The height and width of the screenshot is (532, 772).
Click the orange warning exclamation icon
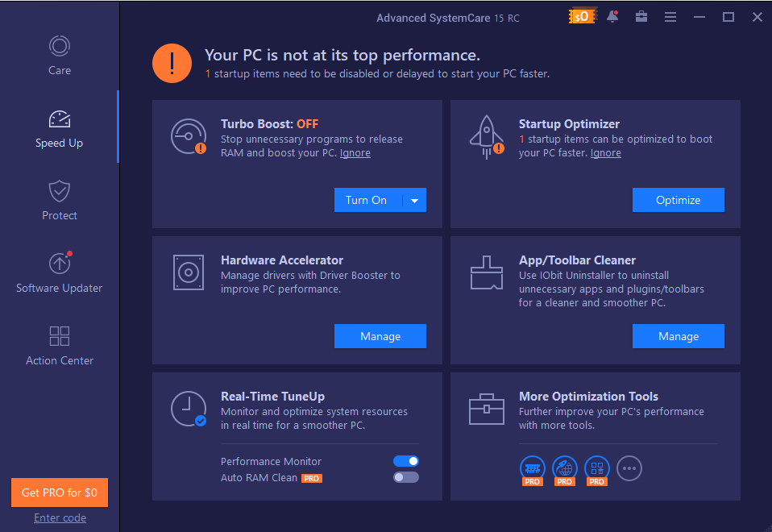tap(172, 63)
